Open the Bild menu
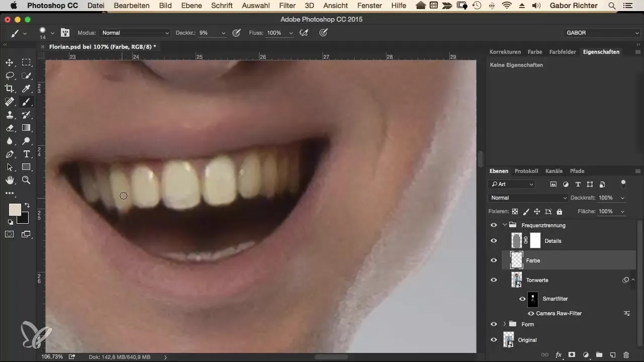The image size is (644, 362). (165, 6)
